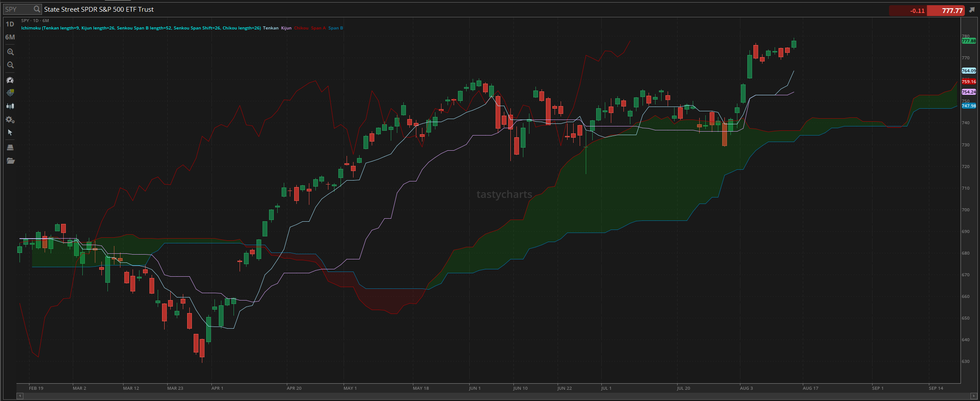The width and height of the screenshot is (980, 401).
Task: Click the MAY 18 date label on the time axis
Action: [421, 388]
